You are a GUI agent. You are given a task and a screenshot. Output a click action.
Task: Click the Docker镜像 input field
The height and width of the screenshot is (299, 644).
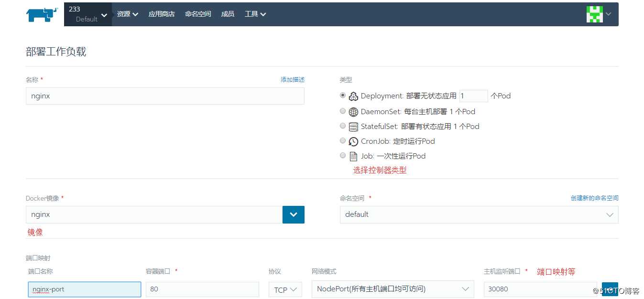point(154,214)
